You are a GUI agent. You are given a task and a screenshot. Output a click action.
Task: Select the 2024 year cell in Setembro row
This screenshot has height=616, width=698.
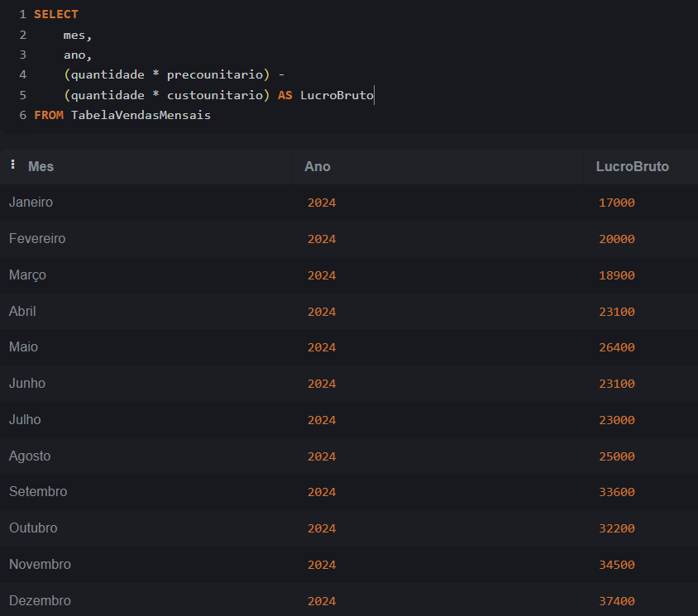click(x=322, y=492)
